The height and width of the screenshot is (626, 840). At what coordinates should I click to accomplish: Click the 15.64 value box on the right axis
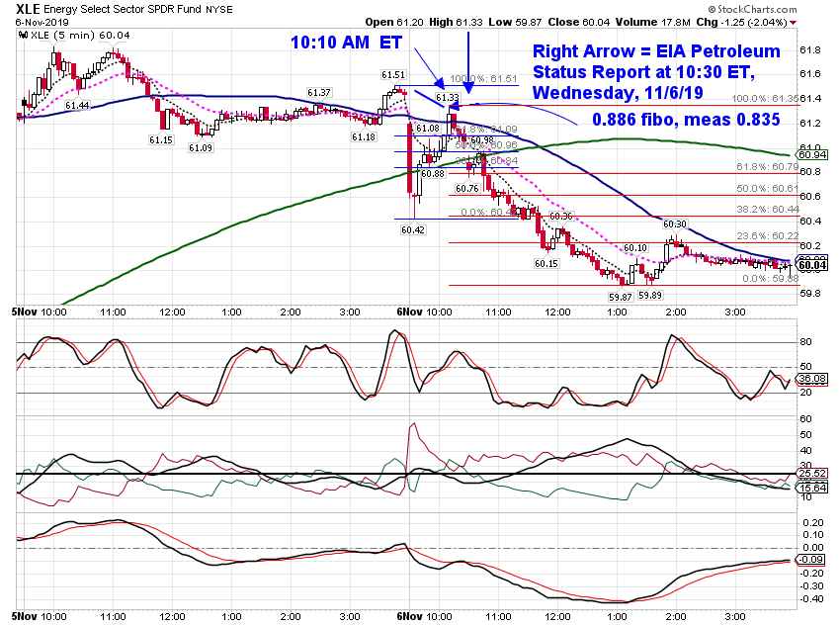click(x=812, y=488)
